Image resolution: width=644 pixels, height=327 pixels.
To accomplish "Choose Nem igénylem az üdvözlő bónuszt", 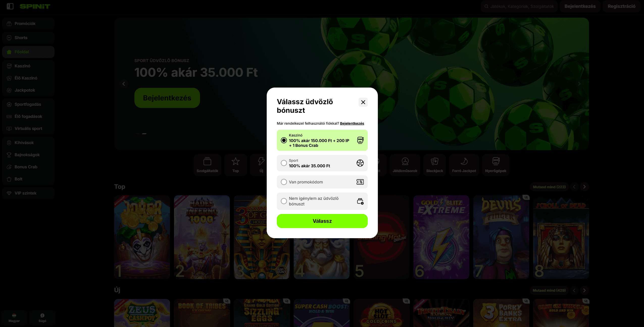I will point(322,201).
